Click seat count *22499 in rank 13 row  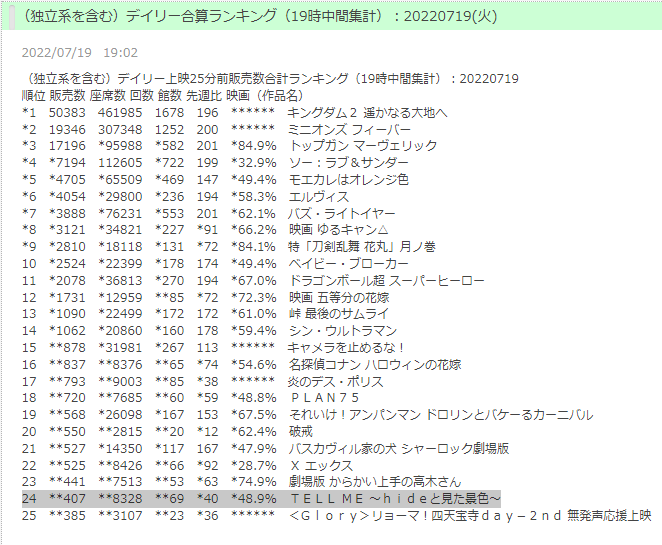click(x=120, y=314)
